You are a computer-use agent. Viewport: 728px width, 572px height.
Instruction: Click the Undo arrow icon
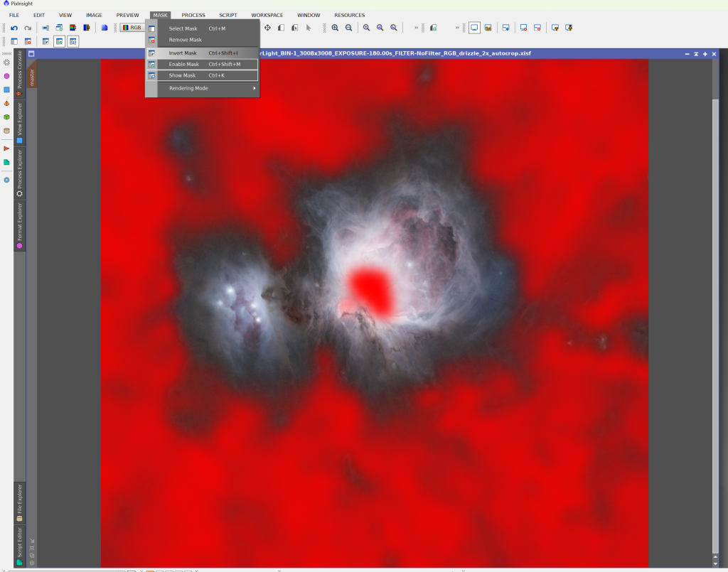pyautogui.click(x=14, y=28)
